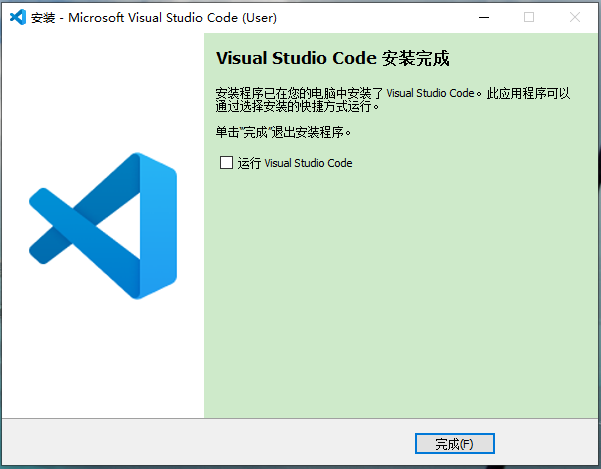
Task: Click the disabled maximize button in title bar
Action: point(529,17)
